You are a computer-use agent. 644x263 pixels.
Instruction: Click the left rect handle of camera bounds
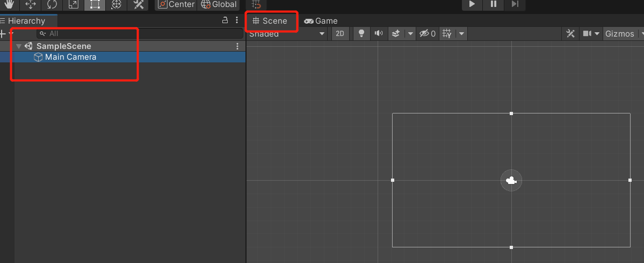point(393,180)
